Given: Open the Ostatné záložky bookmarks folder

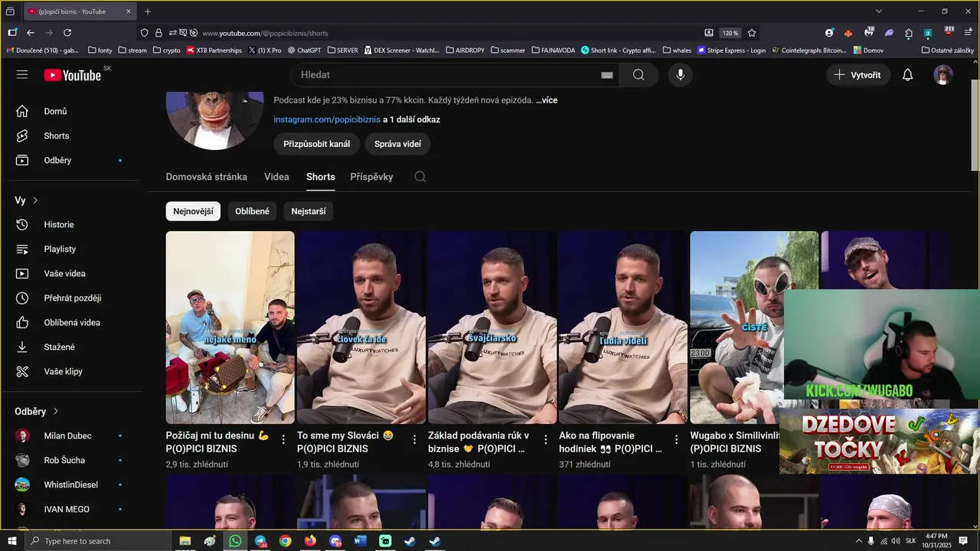Looking at the screenshot, I should coord(948,51).
